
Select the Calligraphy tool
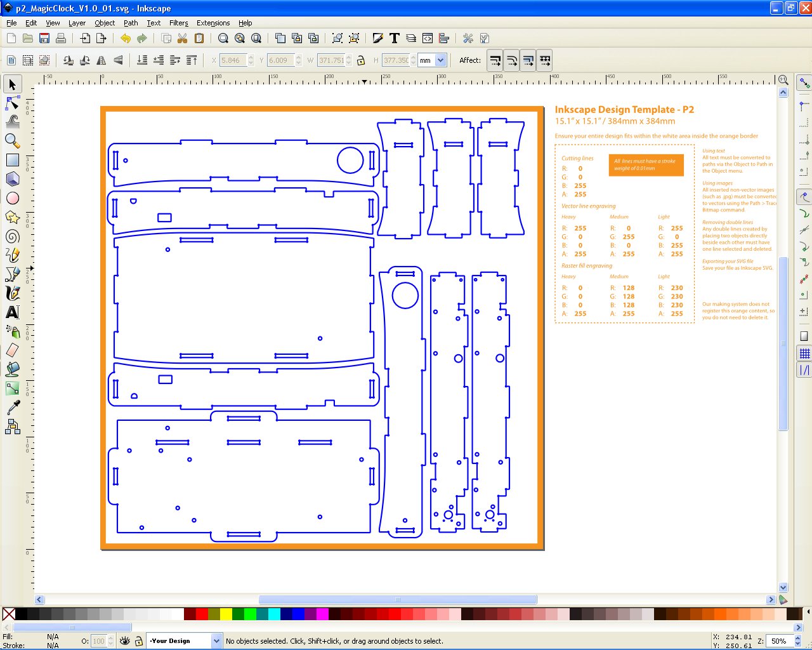[11, 293]
